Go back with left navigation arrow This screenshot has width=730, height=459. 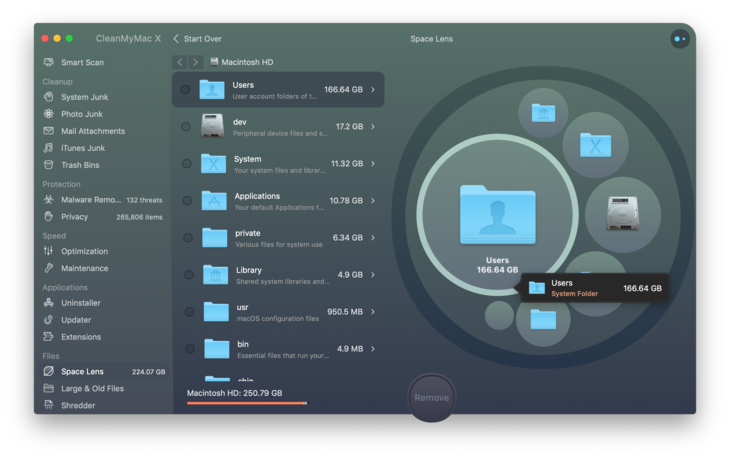click(180, 62)
